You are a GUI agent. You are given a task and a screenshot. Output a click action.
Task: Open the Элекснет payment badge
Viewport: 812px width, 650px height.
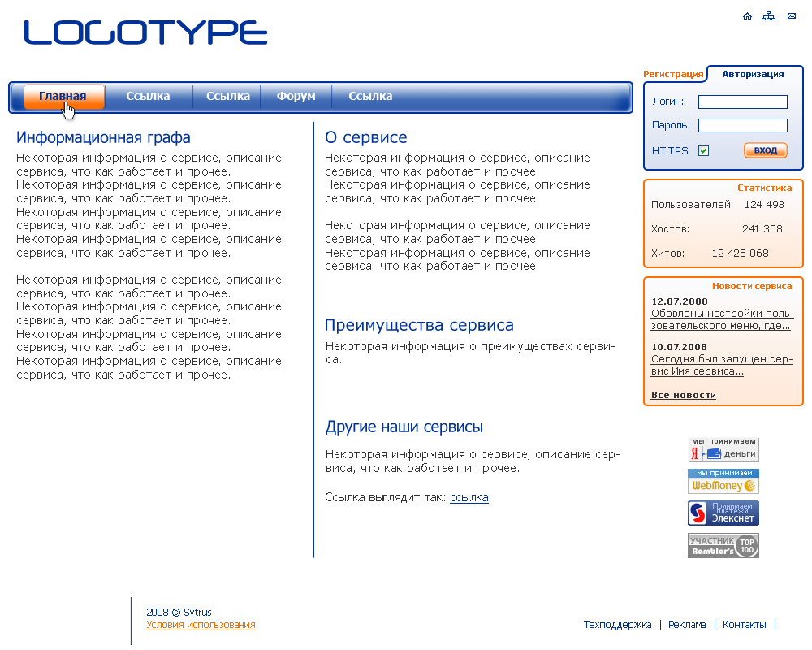(x=723, y=513)
